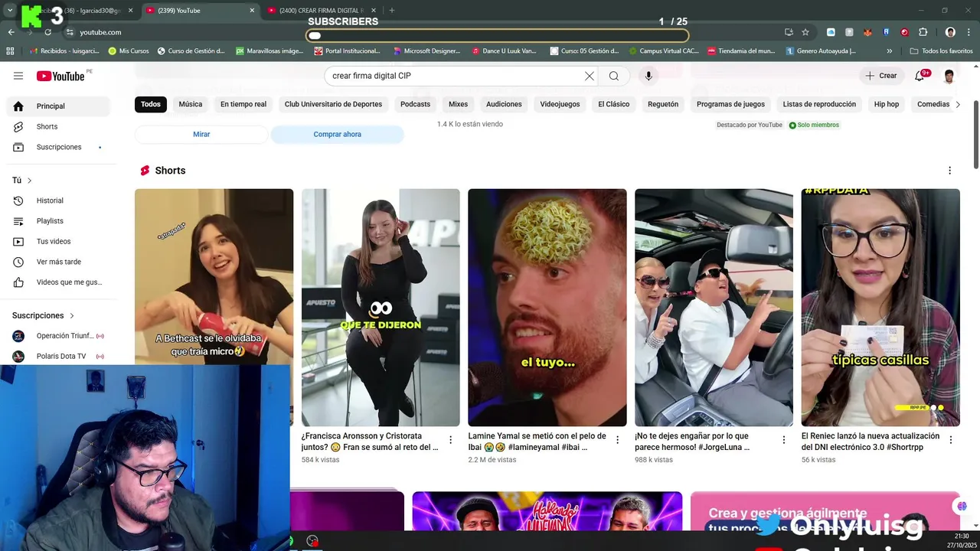This screenshot has height=551, width=980.
Task: Open the Chrome extensions puzzle icon
Action: point(923,32)
